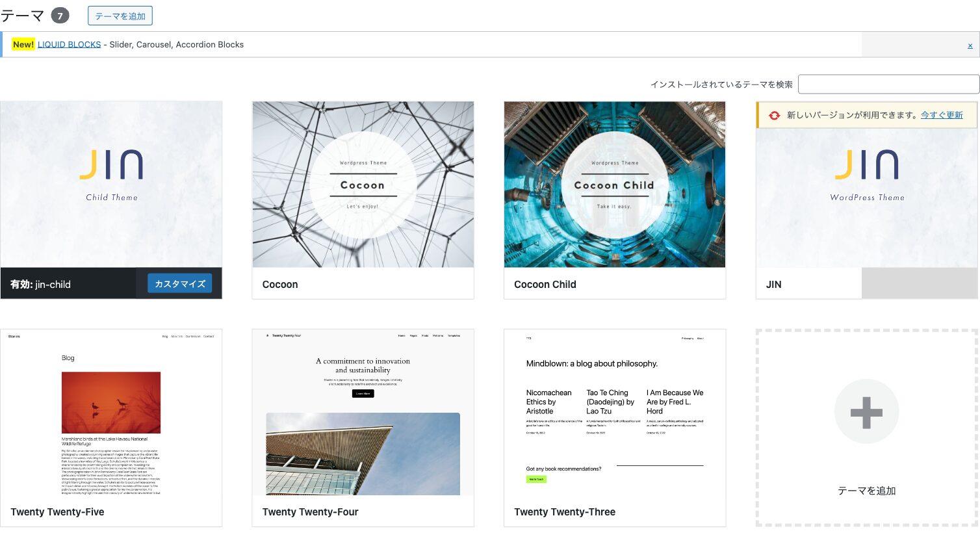Select the JIN WordPress Theme thumbnail
Image resolution: width=980 pixels, height=557 pixels.
click(x=866, y=195)
